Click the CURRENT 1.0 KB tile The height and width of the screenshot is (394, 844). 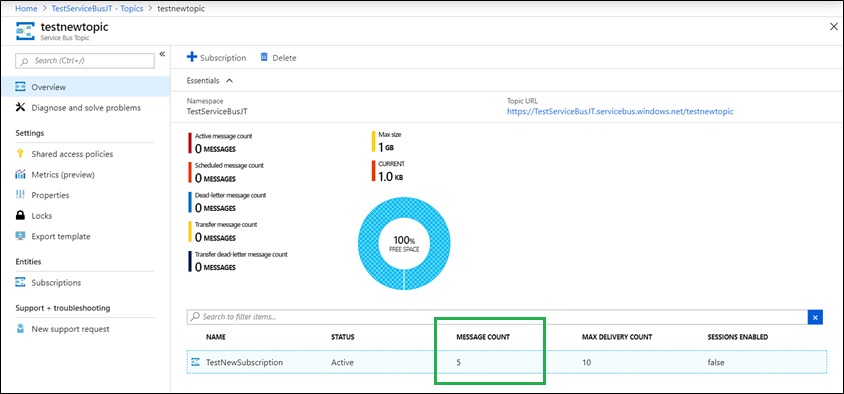(388, 171)
